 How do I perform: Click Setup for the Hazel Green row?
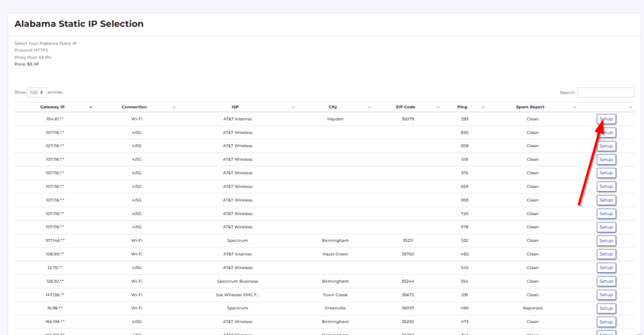click(x=606, y=254)
